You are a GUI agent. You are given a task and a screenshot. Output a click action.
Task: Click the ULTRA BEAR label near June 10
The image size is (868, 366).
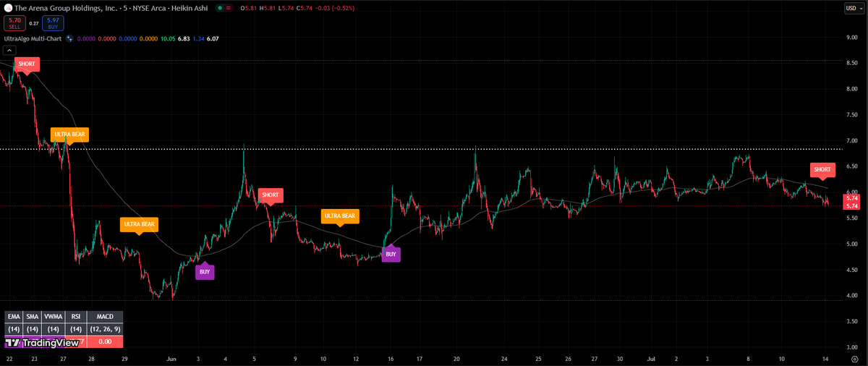click(x=340, y=216)
